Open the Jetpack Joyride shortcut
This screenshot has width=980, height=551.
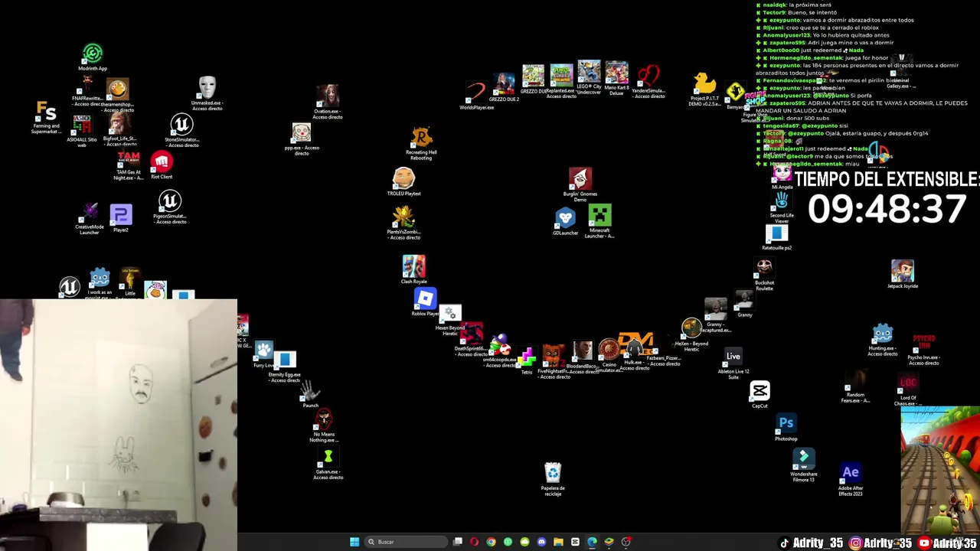point(903,274)
